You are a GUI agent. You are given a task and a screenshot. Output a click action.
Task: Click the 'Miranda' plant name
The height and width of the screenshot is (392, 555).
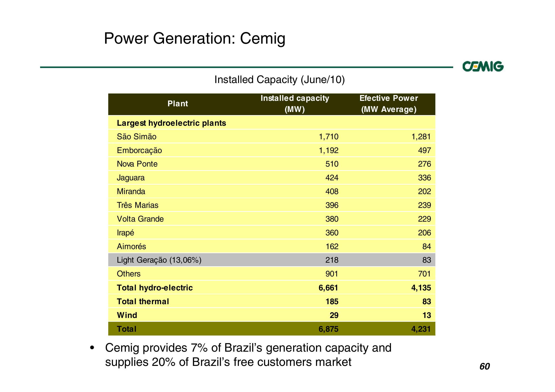click(x=131, y=192)
